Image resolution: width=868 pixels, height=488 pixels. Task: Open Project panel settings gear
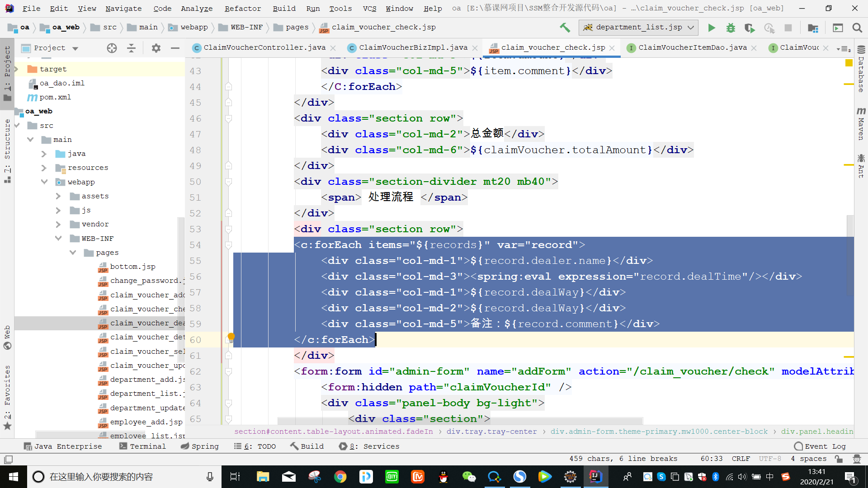click(x=156, y=48)
